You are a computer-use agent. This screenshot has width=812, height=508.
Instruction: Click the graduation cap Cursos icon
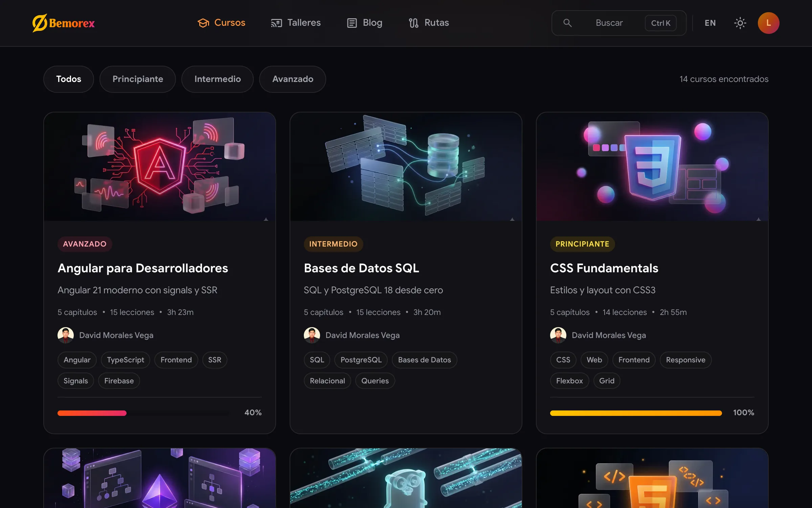(203, 23)
